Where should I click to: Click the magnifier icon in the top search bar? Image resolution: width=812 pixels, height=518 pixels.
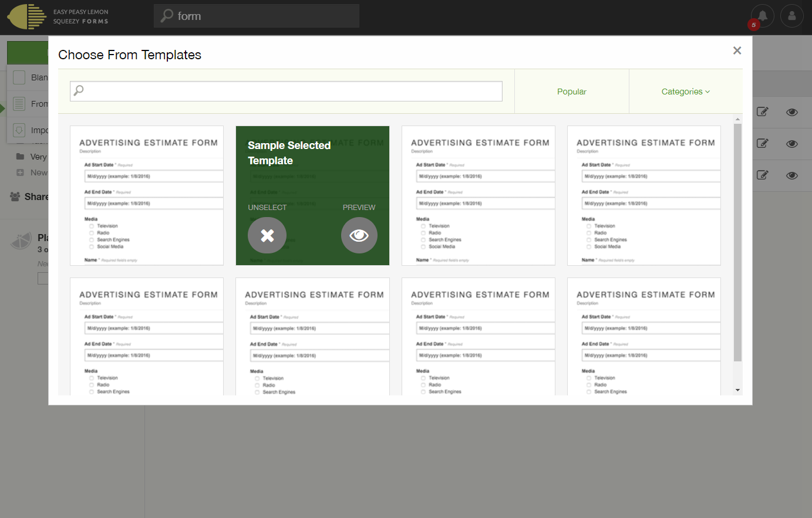(167, 16)
